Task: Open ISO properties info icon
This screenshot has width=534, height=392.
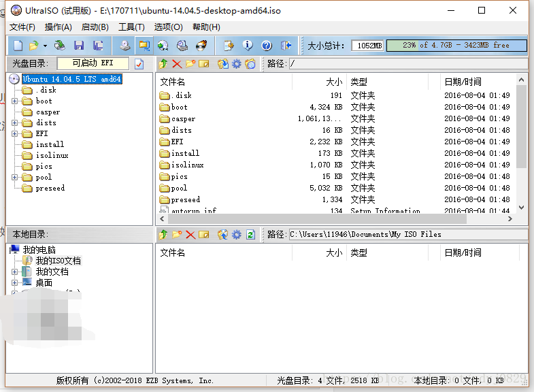Action: point(248,46)
